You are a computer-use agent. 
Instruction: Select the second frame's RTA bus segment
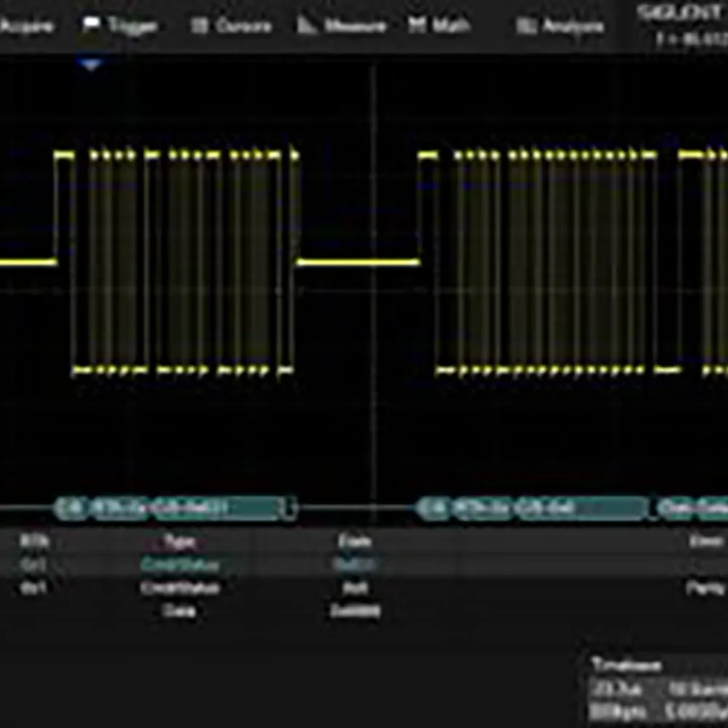pos(481,508)
